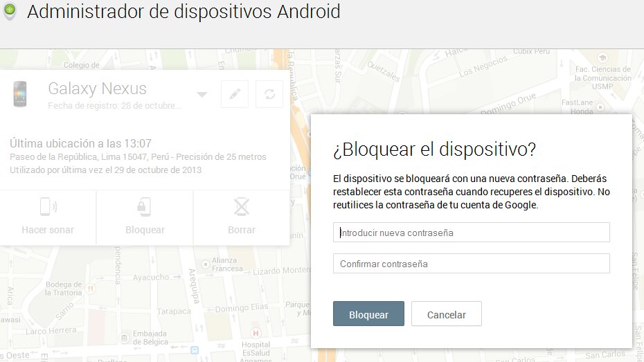The image size is (644, 362).
Task: Click the pencil rename-device icon
Action: [235, 94]
